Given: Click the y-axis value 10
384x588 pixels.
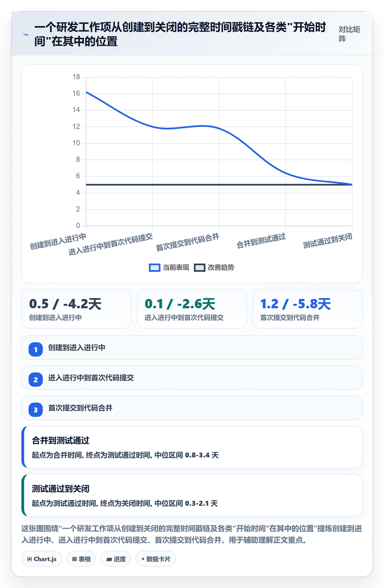Looking at the screenshot, I should [x=76, y=143].
